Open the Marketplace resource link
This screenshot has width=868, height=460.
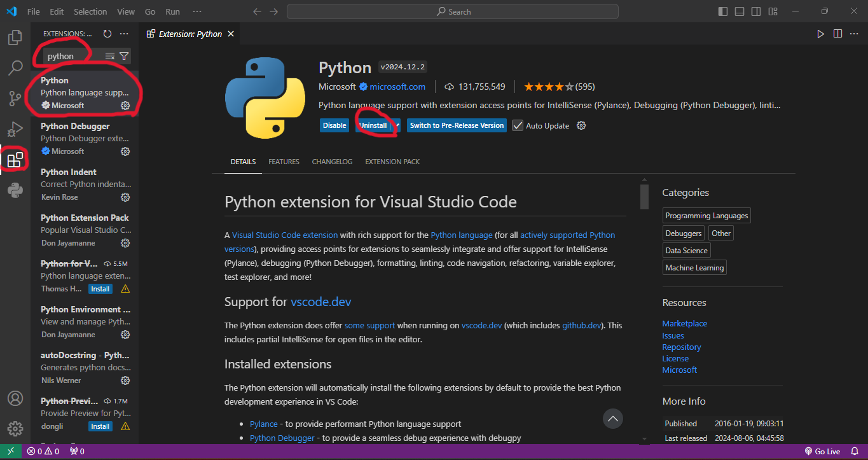(684, 323)
